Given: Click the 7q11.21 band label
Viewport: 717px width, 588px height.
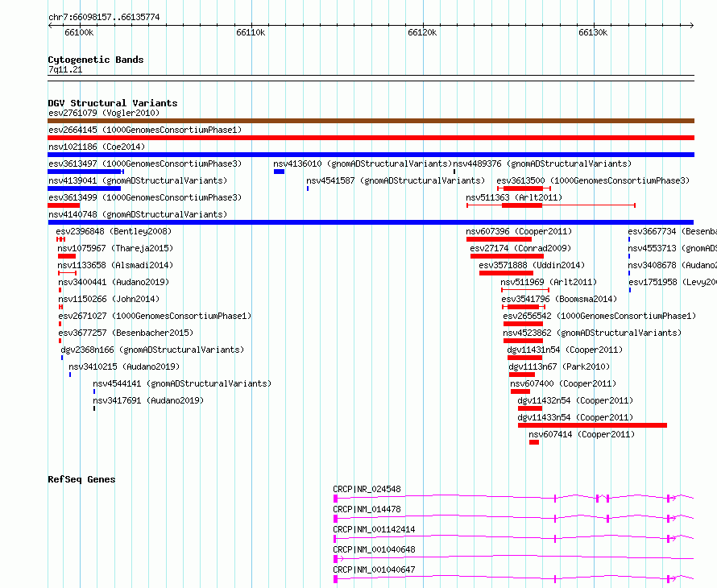Looking at the screenshot, I should click(x=65, y=69).
